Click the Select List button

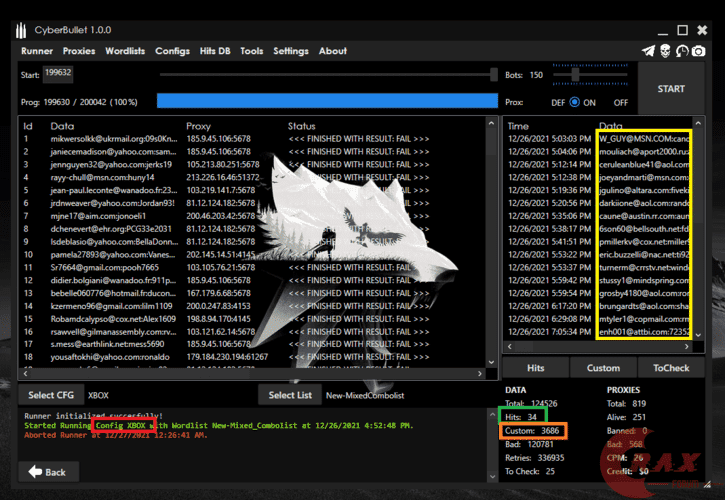click(x=288, y=395)
